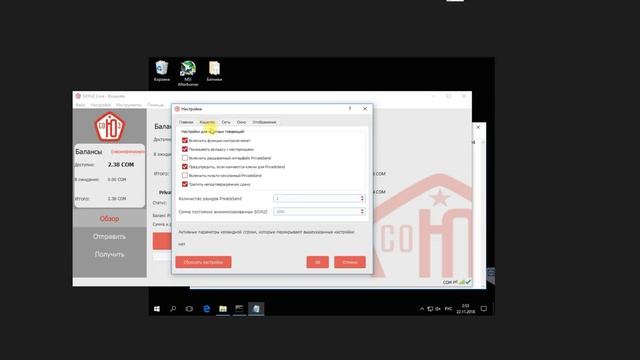Go to the Обзор overview page
Screen dimensions: 640x360
109,219
